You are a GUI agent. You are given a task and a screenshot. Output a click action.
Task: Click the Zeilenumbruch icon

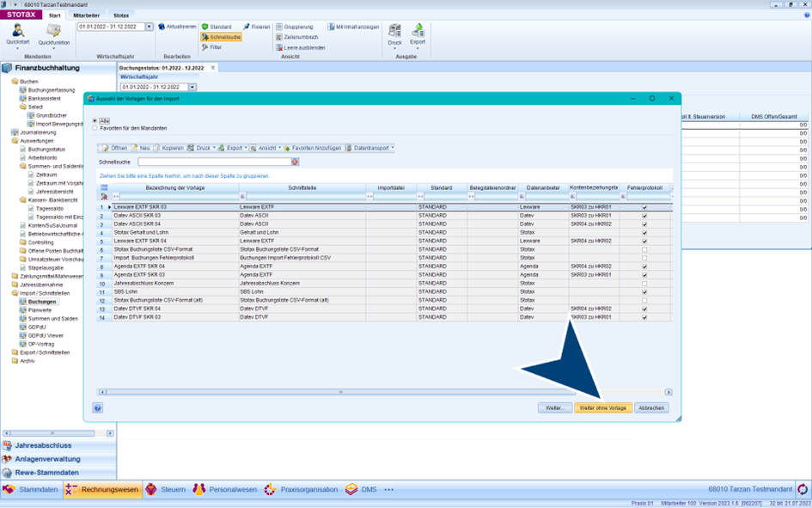coord(279,37)
